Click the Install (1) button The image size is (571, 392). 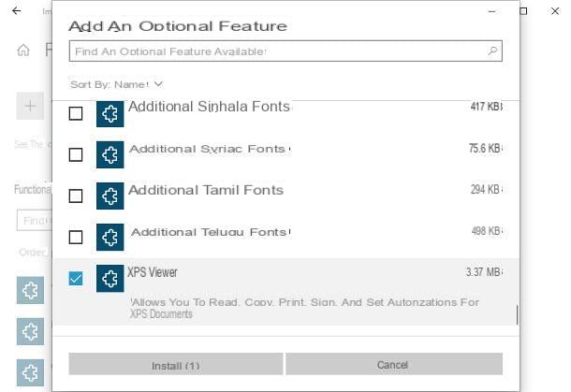pos(176,364)
